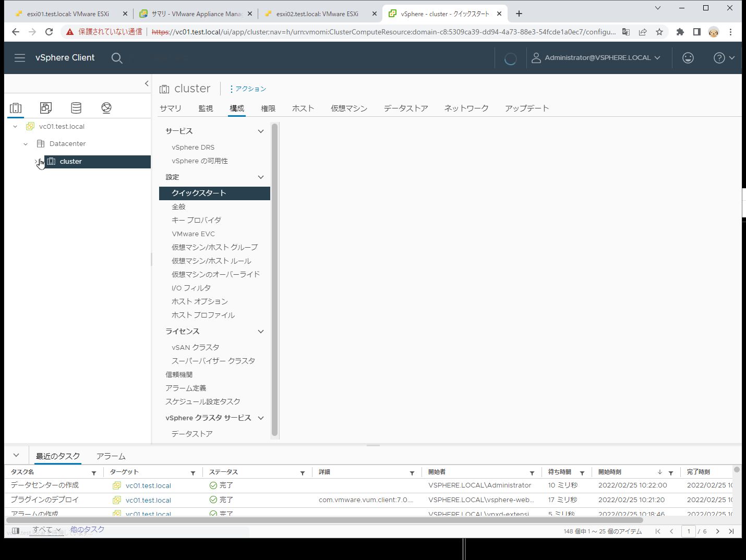Filter the ステータス column
746x560 pixels.
(303, 473)
